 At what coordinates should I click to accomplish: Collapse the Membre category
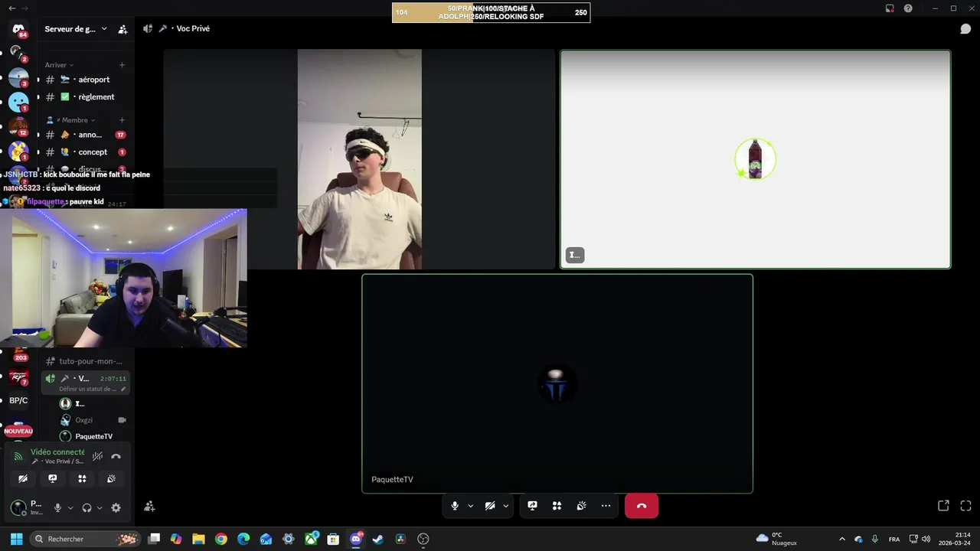click(x=71, y=120)
